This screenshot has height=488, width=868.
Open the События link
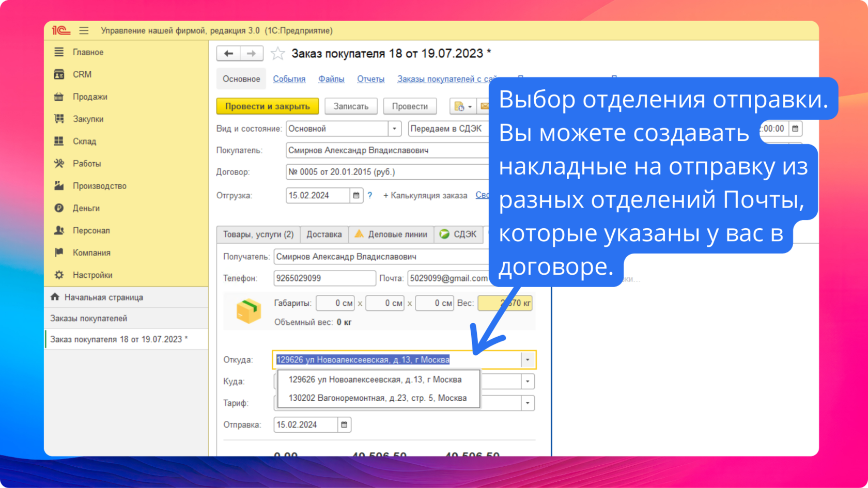pyautogui.click(x=289, y=79)
